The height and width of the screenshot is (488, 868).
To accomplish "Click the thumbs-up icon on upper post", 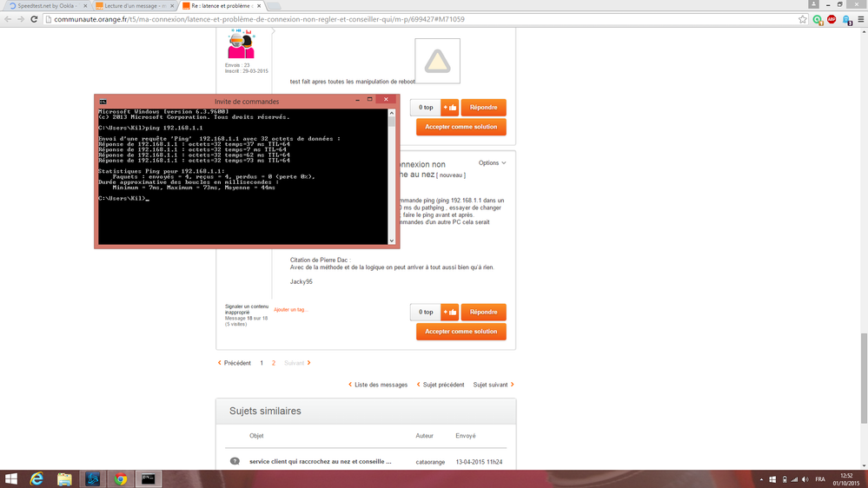I will tap(450, 108).
